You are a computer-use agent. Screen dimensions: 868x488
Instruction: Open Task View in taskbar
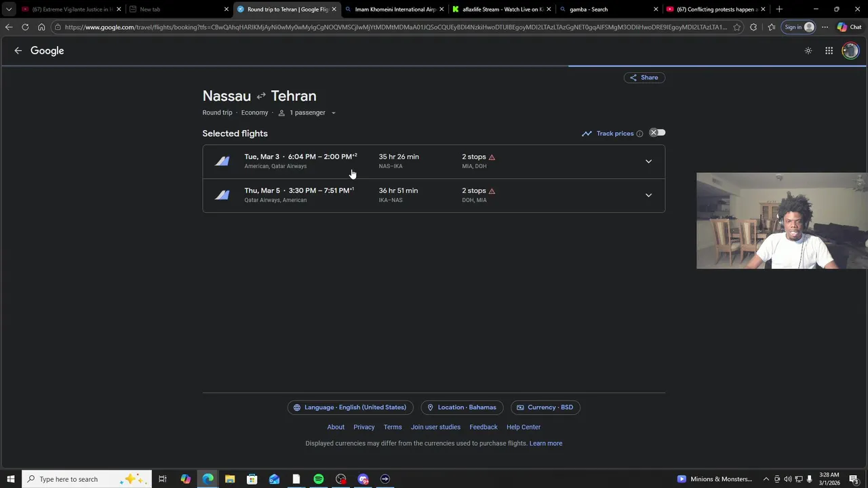[163, 479]
